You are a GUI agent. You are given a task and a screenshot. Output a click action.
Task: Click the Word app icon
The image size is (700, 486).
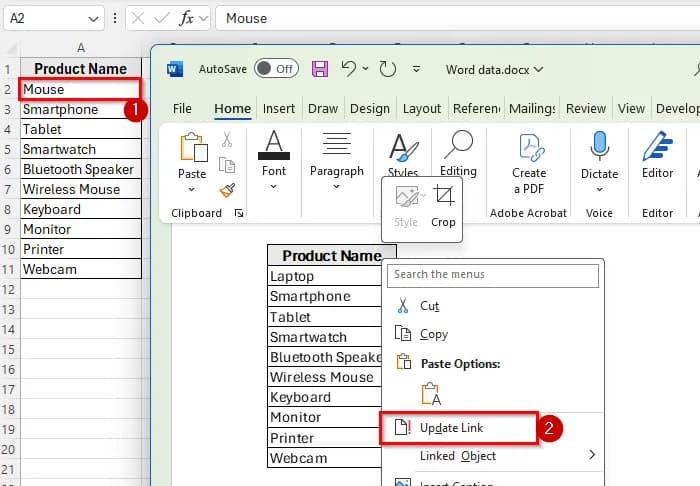click(x=175, y=70)
